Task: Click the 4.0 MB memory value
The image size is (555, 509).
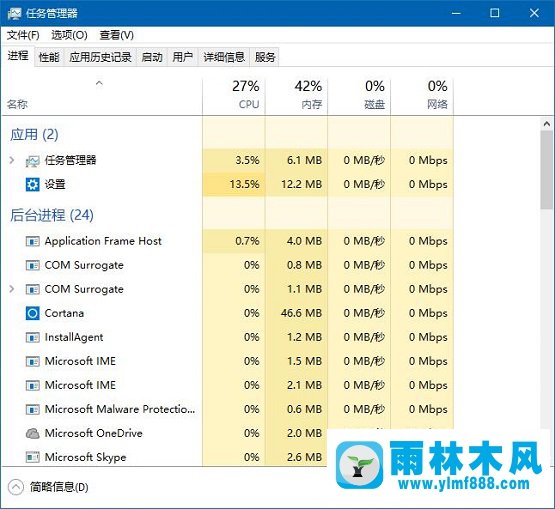Action: pos(304,241)
